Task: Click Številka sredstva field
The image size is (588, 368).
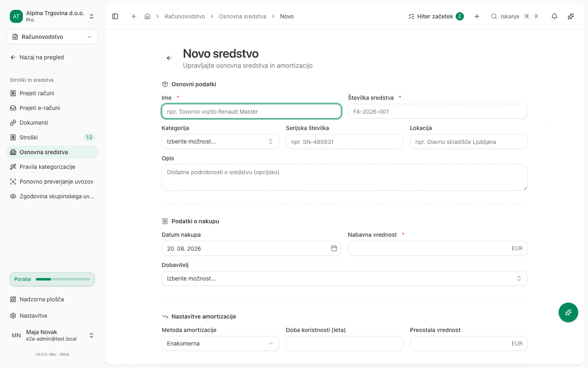Action: [x=438, y=111]
